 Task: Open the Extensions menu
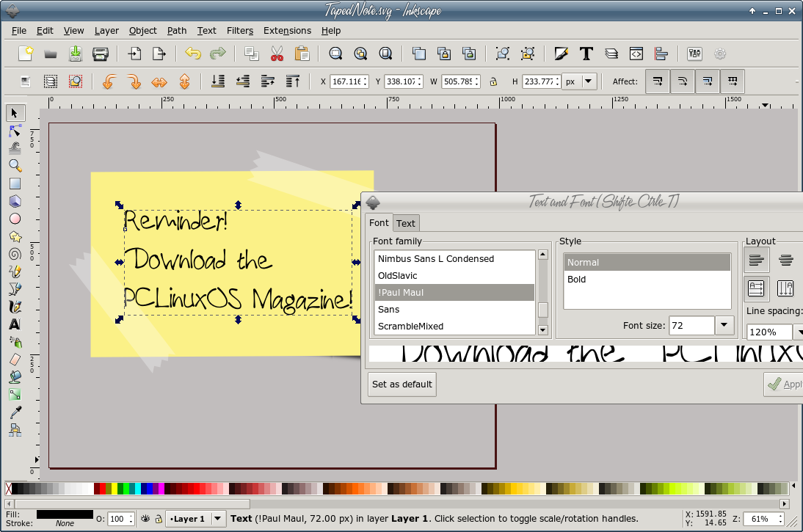[x=287, y=31]
